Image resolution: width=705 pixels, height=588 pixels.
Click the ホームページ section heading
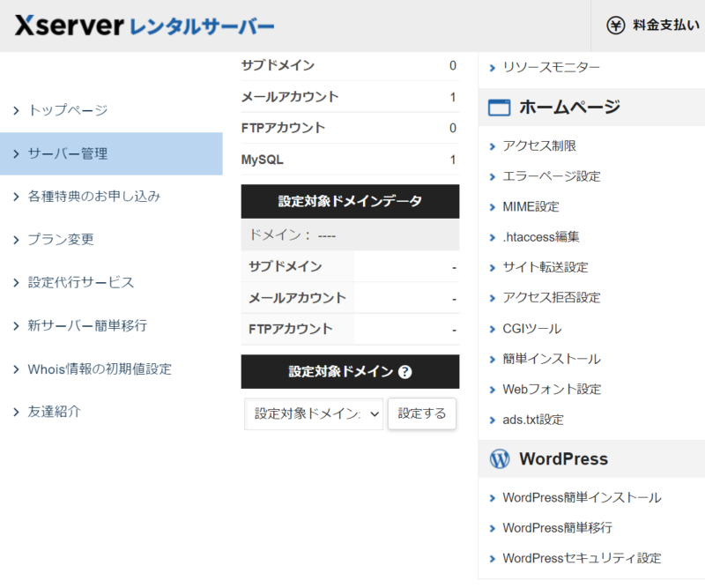coord(569,107)
